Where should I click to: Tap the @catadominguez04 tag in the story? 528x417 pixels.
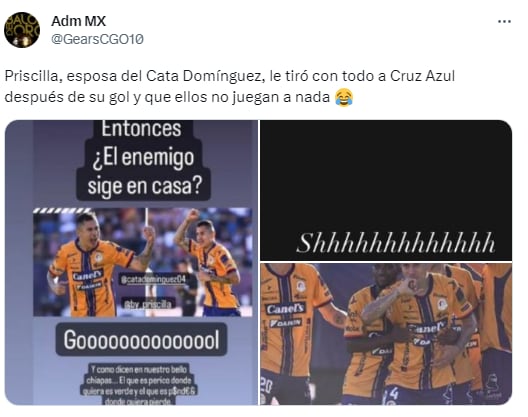(x=154, y=280)
